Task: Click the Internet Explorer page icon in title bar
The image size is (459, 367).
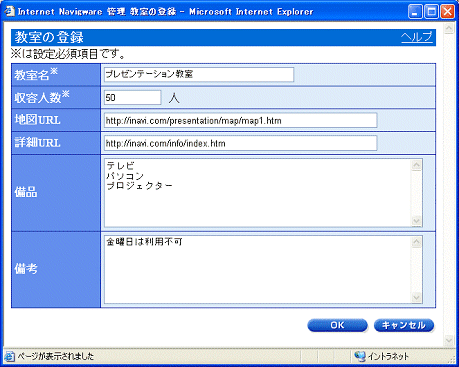Action: pyautogui.click(x=10, y=12)
